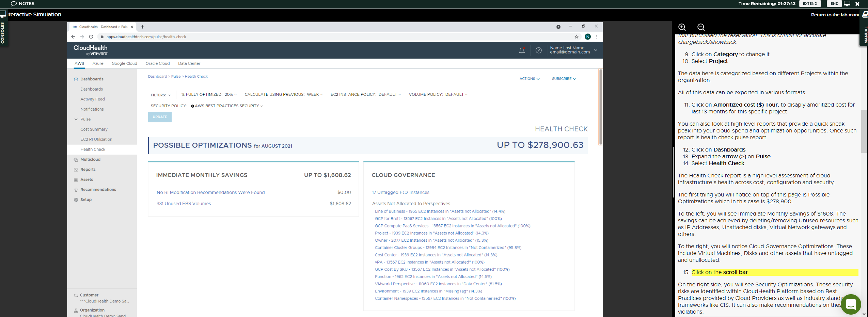
Task: Bookmark page with the star icon
Action: coord(577,37)
